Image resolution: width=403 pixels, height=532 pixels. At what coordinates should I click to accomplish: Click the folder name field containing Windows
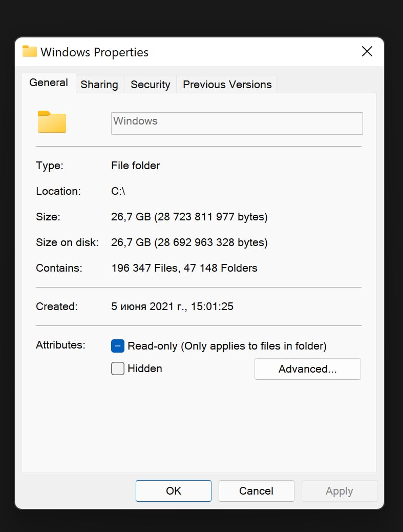pos(237,124)
